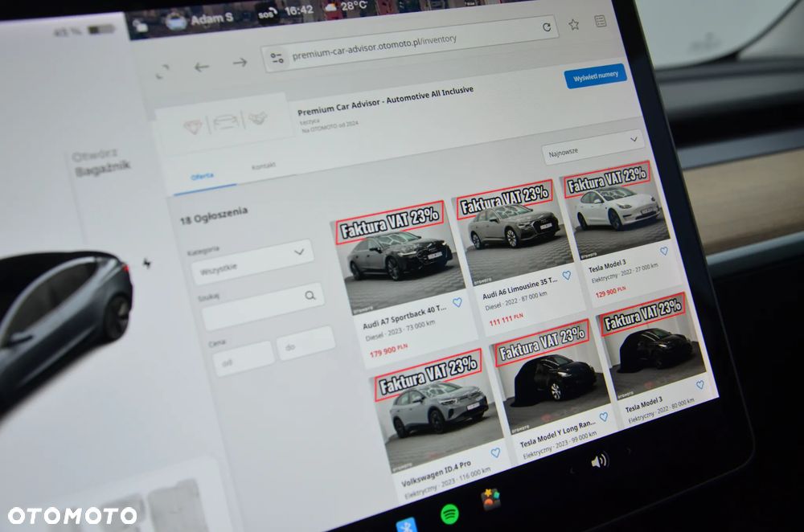This screenshot has height=532, width=804.
Task: Toggle browser fullscreen expand icon
Action: 162,72
